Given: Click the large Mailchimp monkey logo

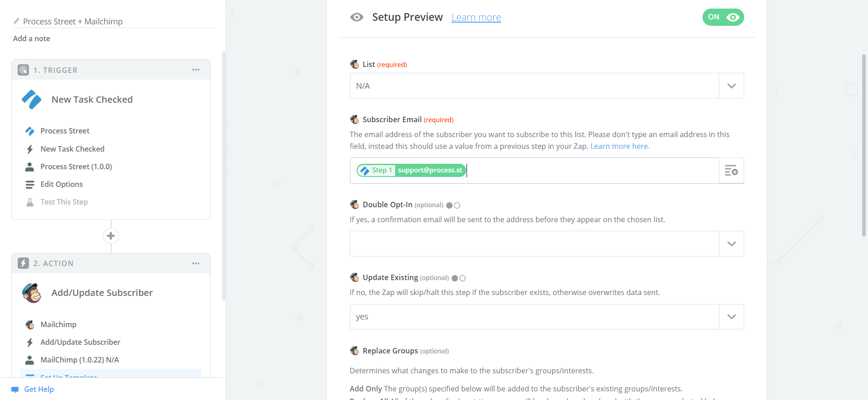Looking at the screenshot, I should 32,293.
